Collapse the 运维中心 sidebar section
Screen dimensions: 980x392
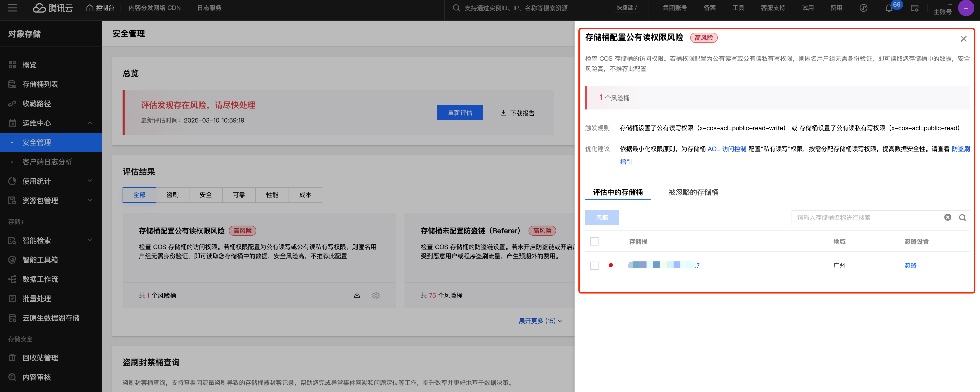point(90,123)
